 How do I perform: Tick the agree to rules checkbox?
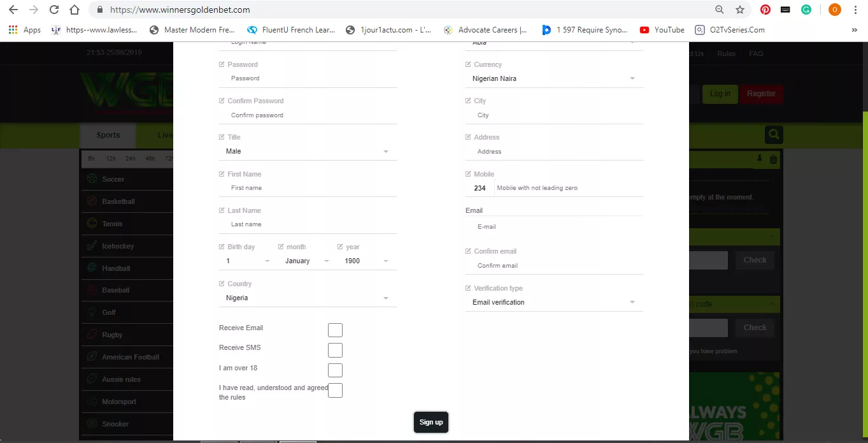tap(335, 390)
